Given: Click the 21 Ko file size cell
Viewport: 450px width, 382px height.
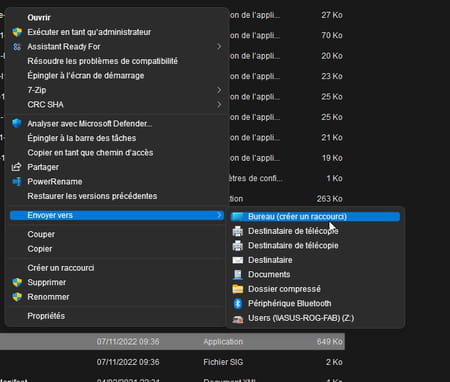Looking at the screenshot, I should (332, 137).
